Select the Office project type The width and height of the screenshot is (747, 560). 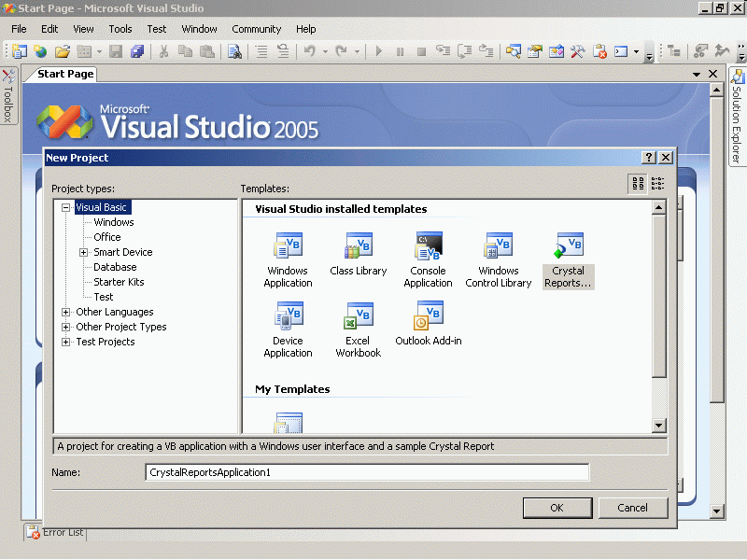tap(107, 237)
